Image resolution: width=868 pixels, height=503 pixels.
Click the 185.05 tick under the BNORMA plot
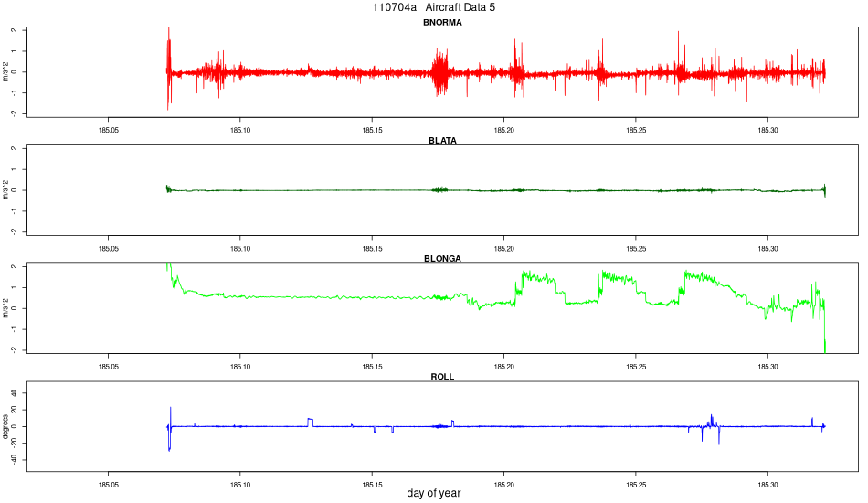(109, 130)
